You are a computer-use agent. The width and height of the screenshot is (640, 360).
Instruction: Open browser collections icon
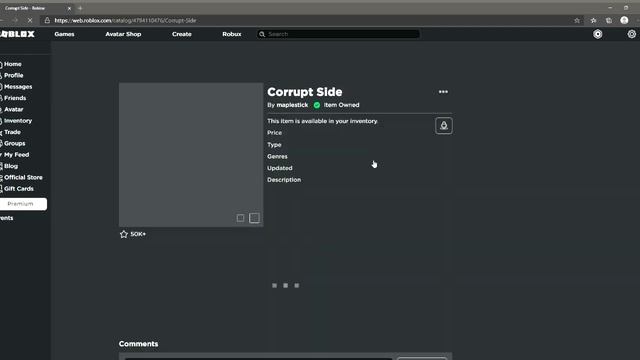point(609,20)
